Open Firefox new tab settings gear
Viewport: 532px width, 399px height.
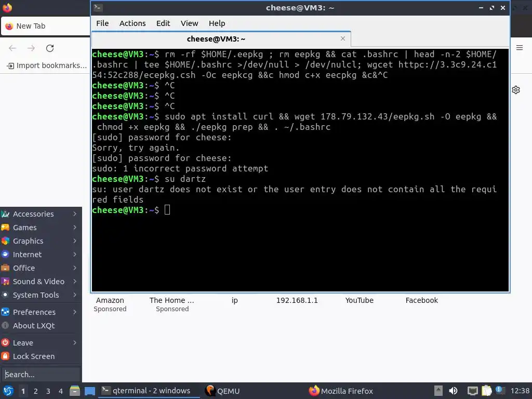tap(516, 90)
